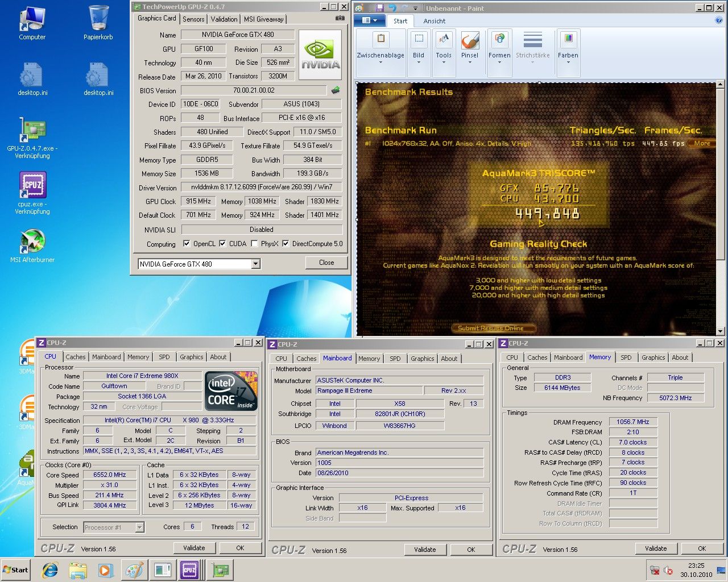Open the Paint file menu dropdown button
This screenshot has height=582, width=728.
(x=370, y=20)
